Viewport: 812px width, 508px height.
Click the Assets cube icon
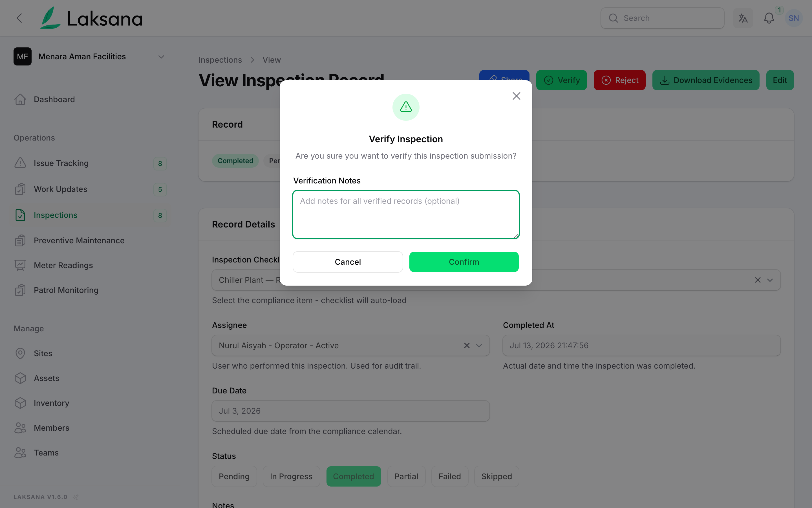[20, 378]
